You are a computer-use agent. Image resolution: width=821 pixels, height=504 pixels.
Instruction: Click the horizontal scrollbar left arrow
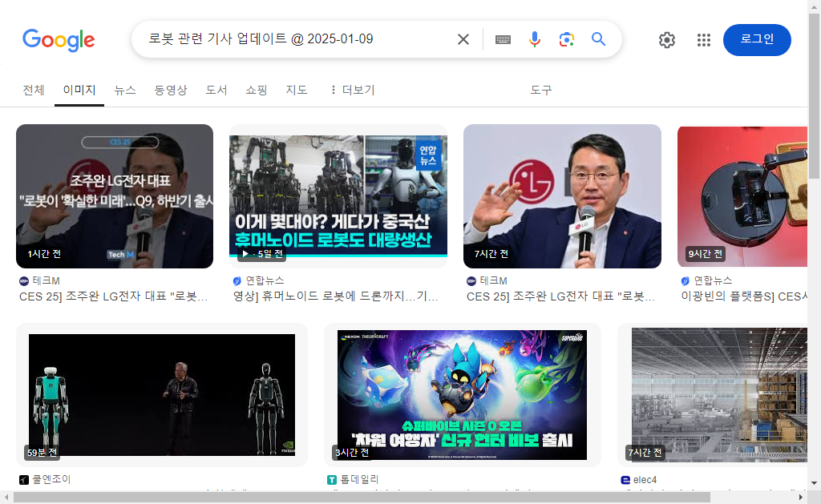coord(6,498)
